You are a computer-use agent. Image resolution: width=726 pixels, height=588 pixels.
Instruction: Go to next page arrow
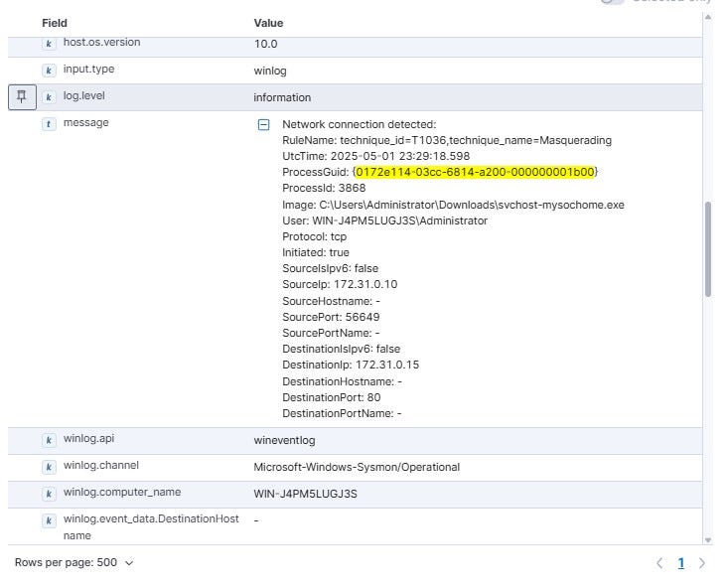point(702,563)
